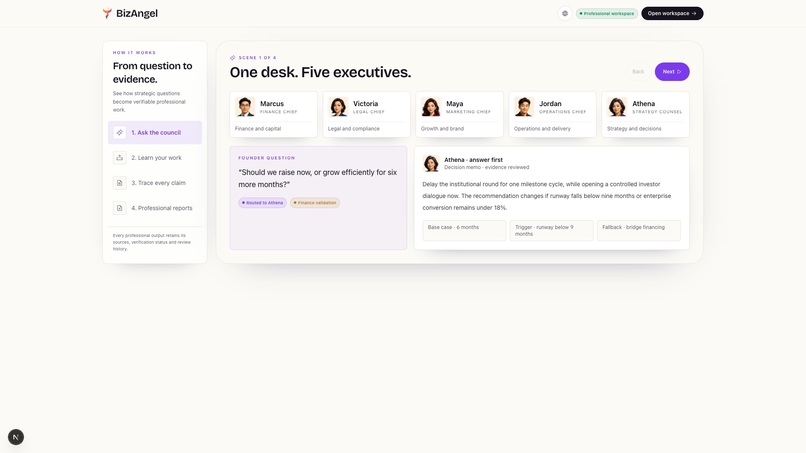806x453 pixels.
Task: Select step 4. Professional reports
Action: [x=155, y=208]
